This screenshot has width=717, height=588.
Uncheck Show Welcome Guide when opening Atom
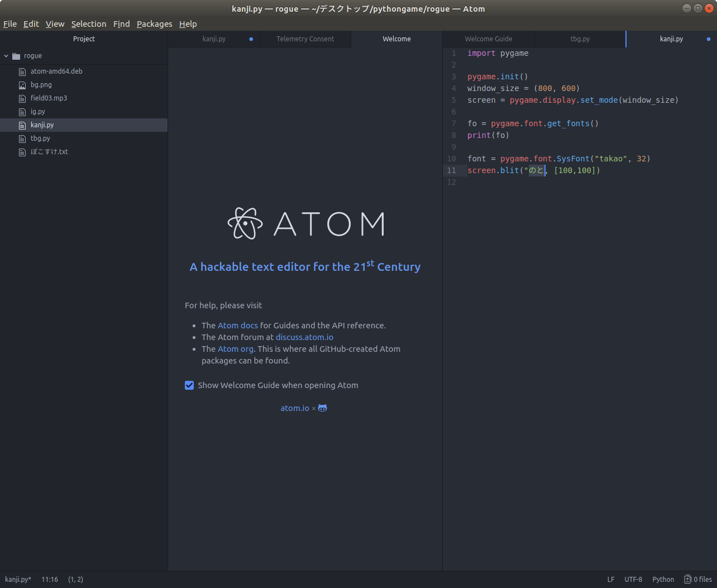coord(189,385)
